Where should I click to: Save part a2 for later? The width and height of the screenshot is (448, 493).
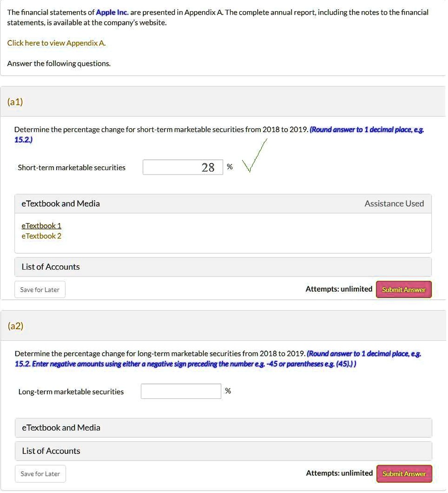point(40,473)
